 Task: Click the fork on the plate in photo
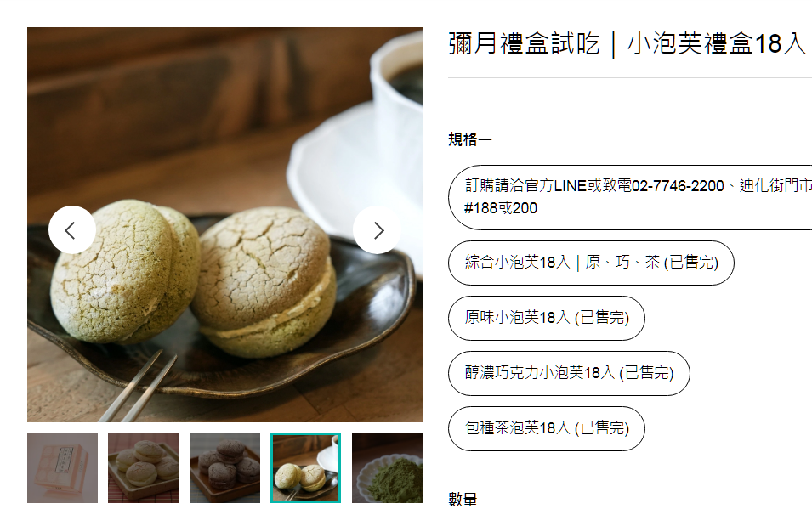pos(139,386)
